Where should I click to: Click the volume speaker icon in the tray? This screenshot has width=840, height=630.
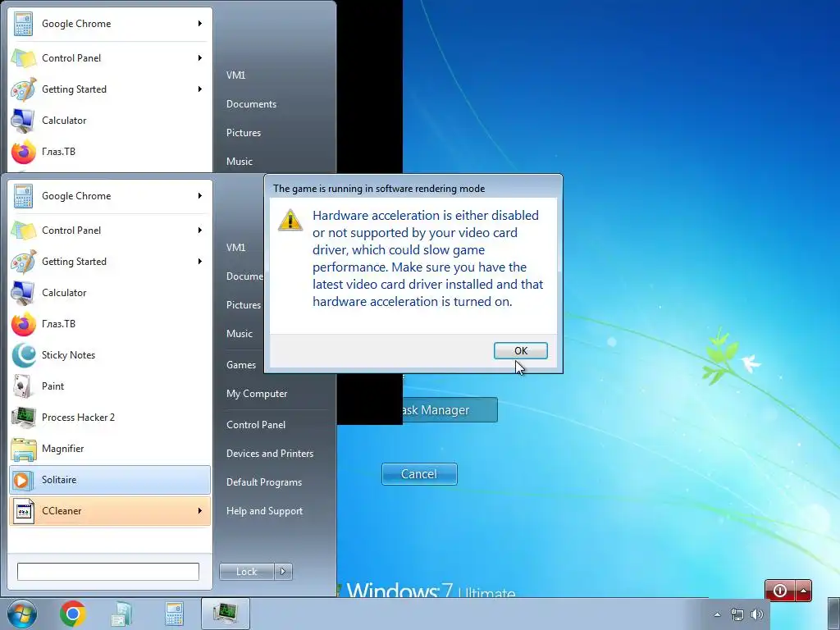tap(757, 615)
